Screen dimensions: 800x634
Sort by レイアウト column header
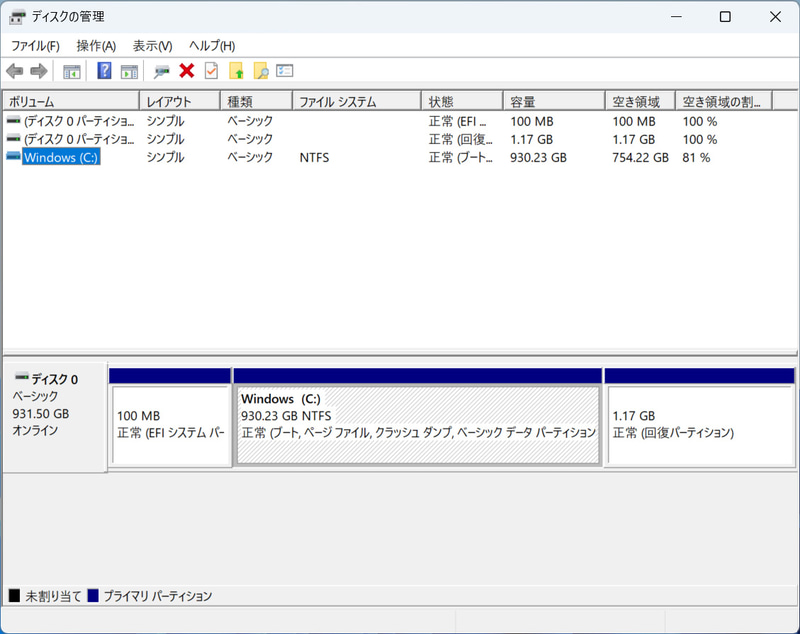click(x=180, y=102)
